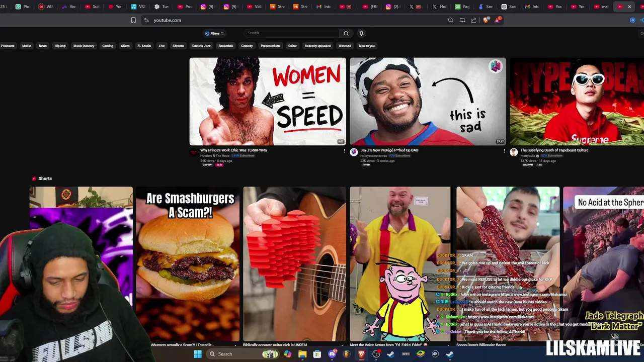
Task: Open options menu for the Jay-Z video
Action: pos(504,151)
